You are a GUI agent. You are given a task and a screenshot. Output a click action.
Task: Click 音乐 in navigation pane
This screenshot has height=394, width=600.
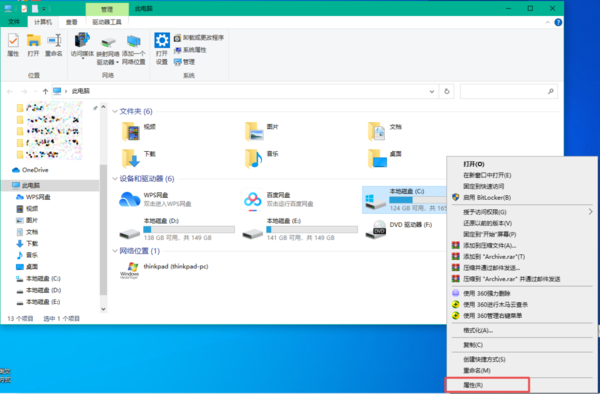coord(27,255)
